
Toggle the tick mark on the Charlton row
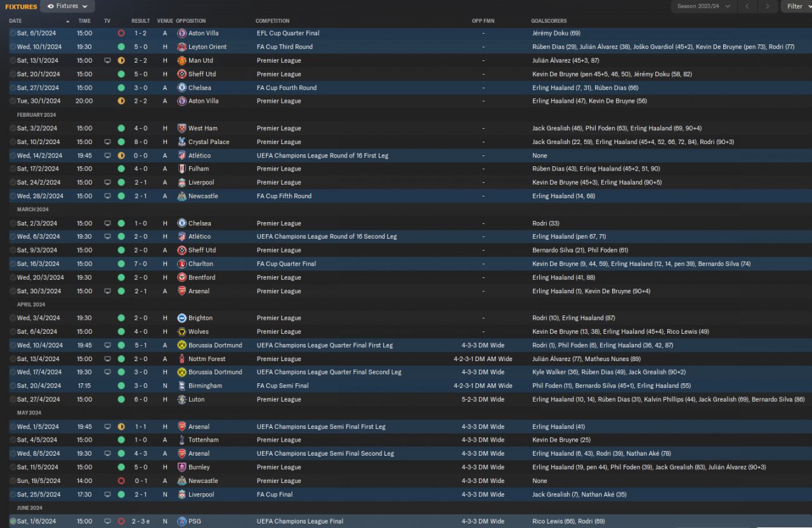click(x=13, y=264)
